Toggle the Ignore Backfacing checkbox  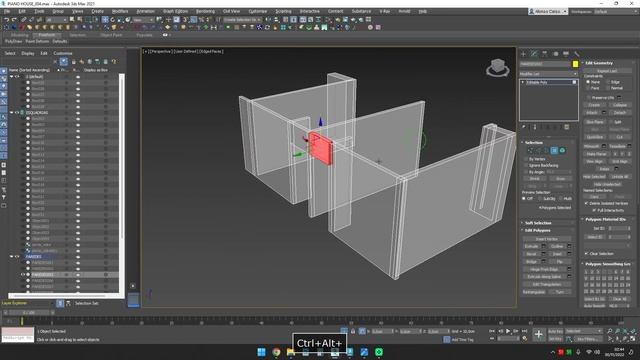pos(526,165)
